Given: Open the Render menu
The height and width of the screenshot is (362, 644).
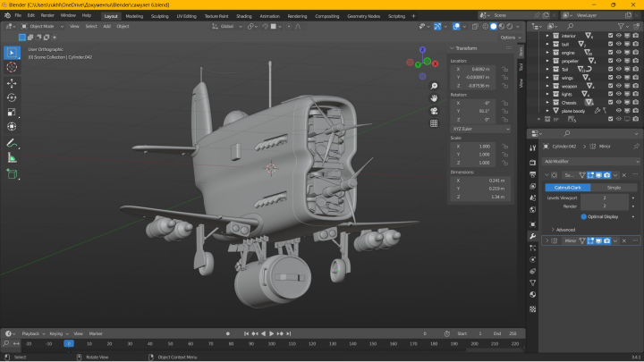Looking at the screenshot, I should pyautogui.click(x=47, y=15).
